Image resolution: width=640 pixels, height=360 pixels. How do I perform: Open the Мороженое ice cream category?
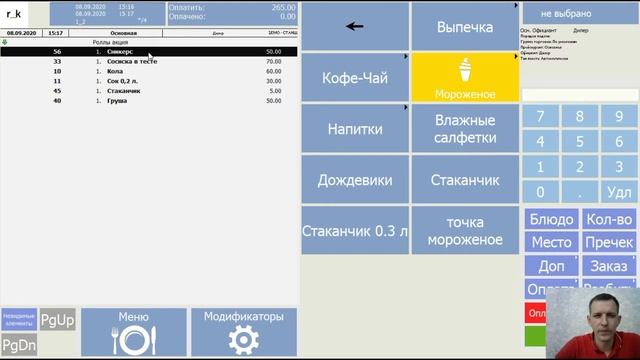(465, 77)
